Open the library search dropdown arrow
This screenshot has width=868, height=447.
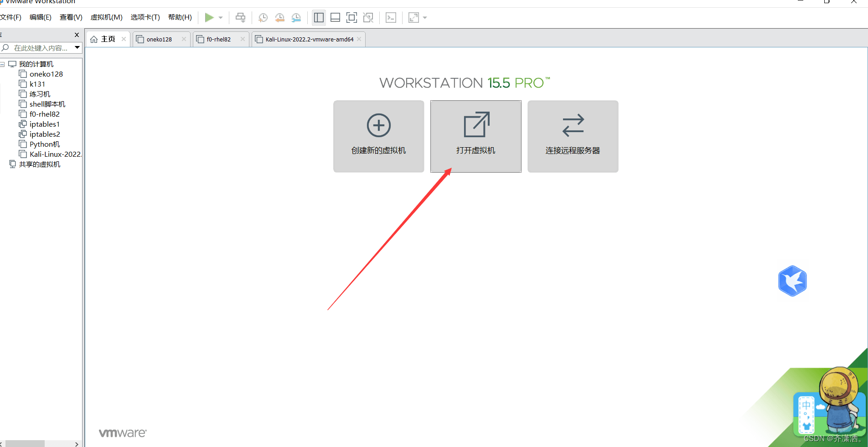pyautogui.click(x=77, y=47)
